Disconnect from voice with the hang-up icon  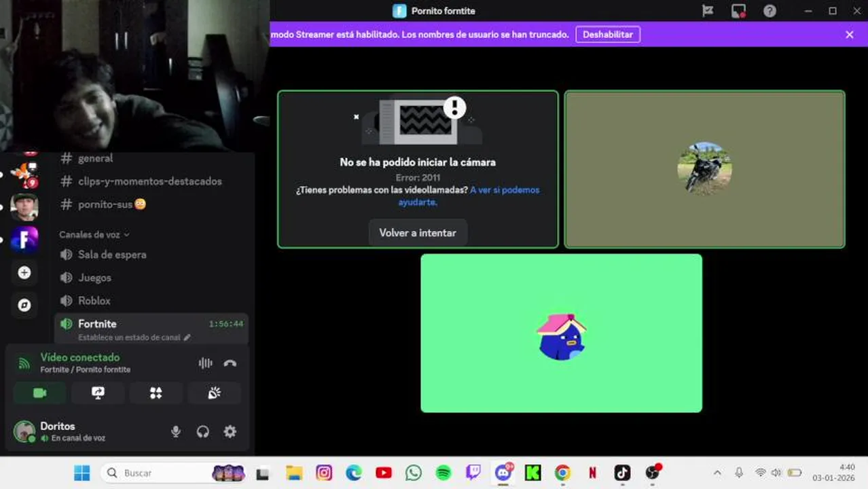(230, 363)
